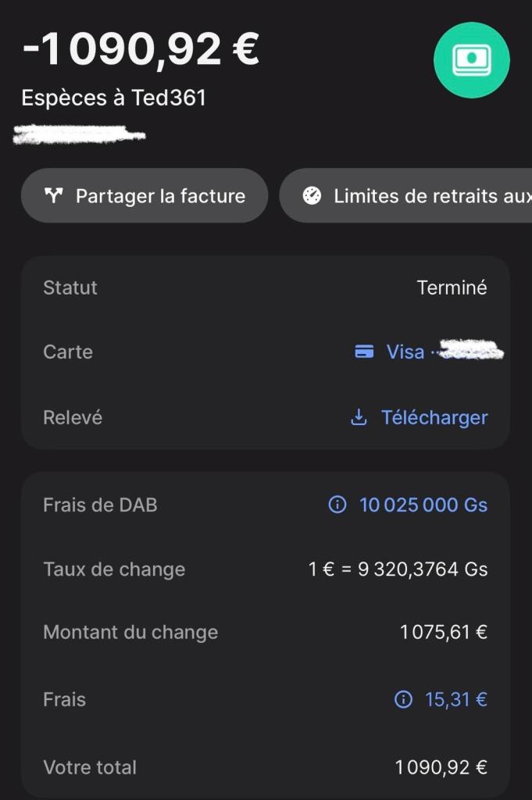
Task: Tap the Montant du change 1075,61 € value
Action: [443, 632]
